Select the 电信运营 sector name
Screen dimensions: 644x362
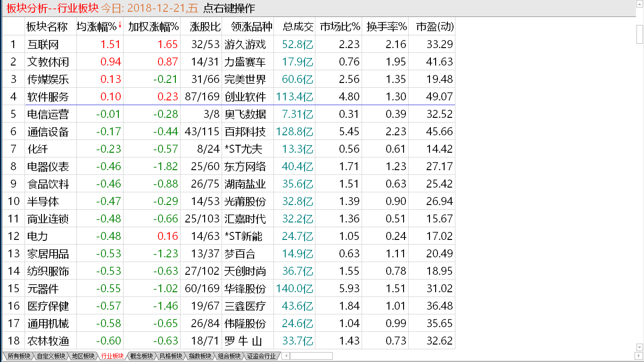[48, 114]
